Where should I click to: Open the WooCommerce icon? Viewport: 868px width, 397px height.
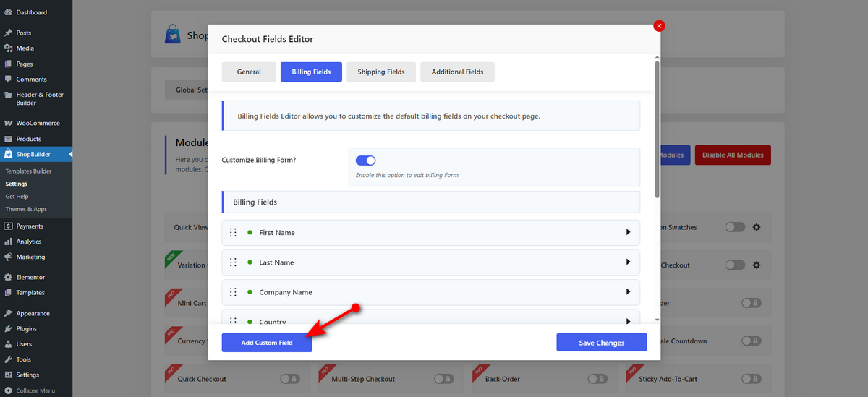coord(8,123)
